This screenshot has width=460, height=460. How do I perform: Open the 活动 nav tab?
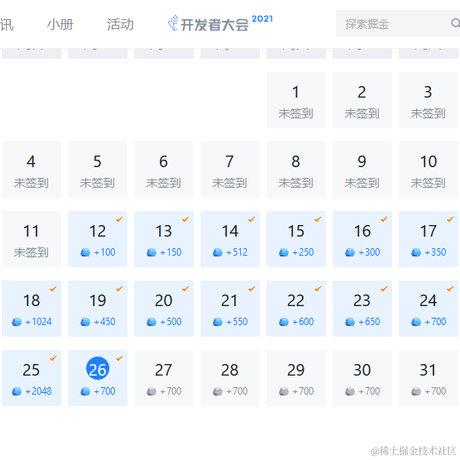(120, 24)
